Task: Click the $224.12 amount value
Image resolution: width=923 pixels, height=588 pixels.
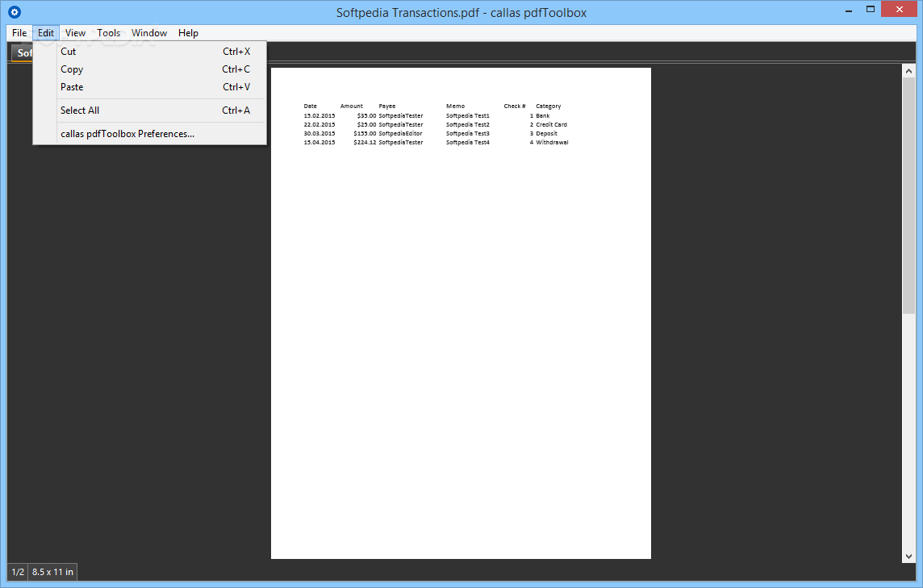Action: [x=365, y=143]
